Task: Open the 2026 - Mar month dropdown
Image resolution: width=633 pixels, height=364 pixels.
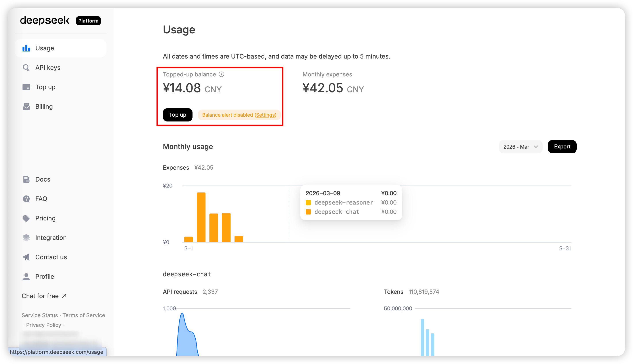Action: click(520, 147)
